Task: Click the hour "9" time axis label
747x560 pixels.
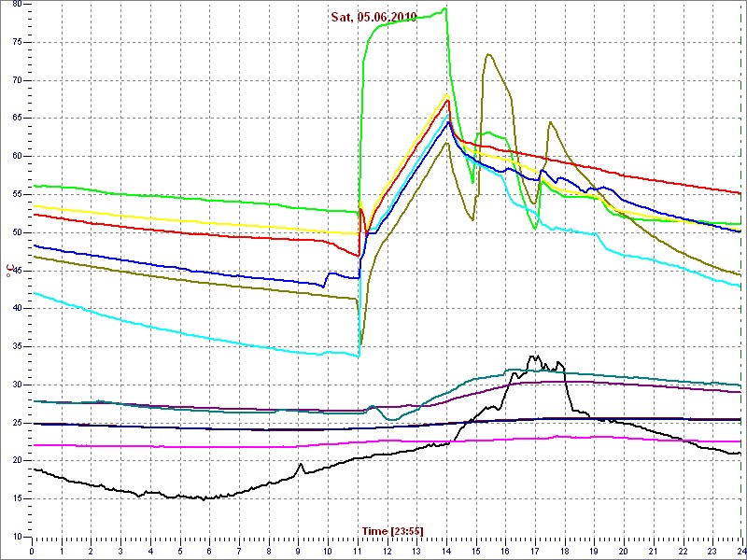Action: 298,551
